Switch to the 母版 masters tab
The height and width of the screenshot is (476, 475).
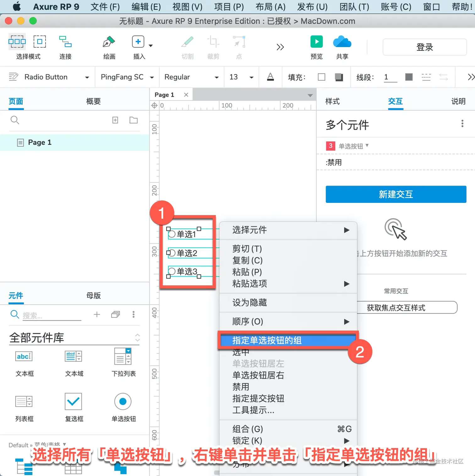pyautogui.click(x=93, y=295)
